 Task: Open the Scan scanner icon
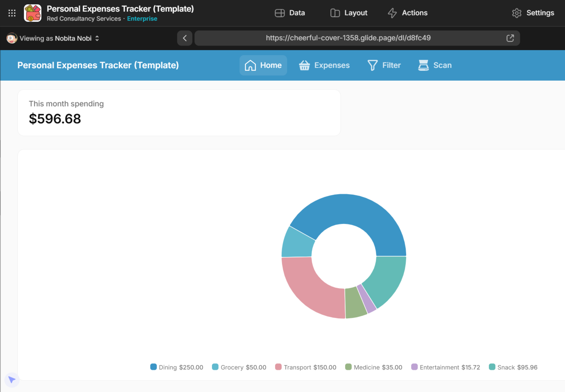coord(423,65)
